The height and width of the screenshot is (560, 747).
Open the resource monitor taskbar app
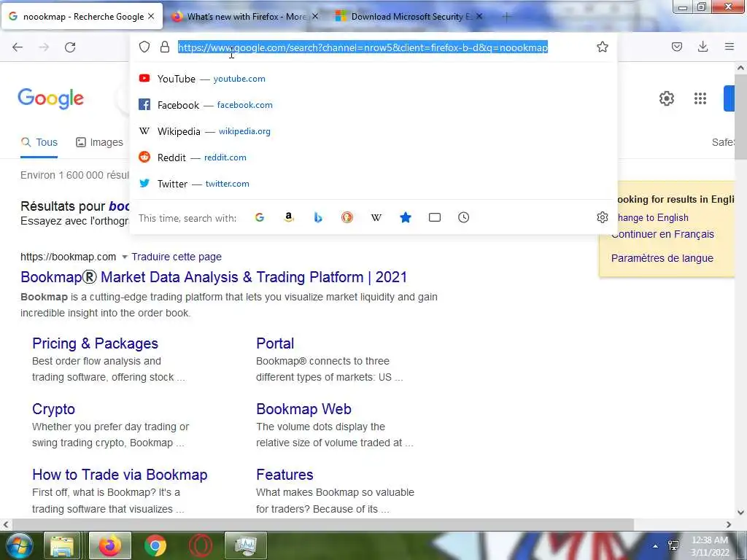click(x=246, y=545)
